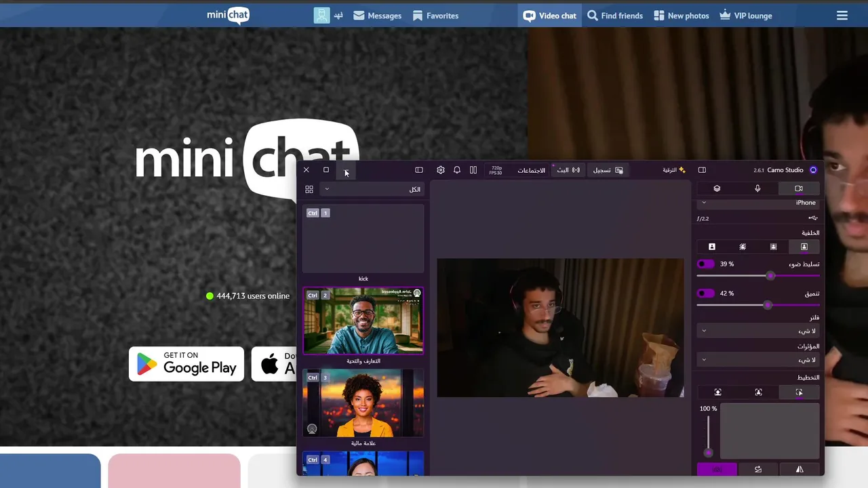Select background removal striped icon

(743, 247)
